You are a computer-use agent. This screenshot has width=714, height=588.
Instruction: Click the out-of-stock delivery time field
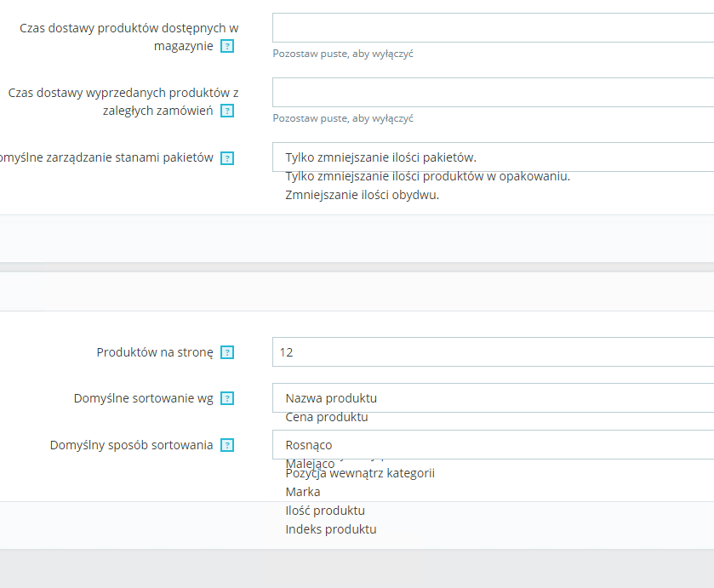(x=493, y=93)
